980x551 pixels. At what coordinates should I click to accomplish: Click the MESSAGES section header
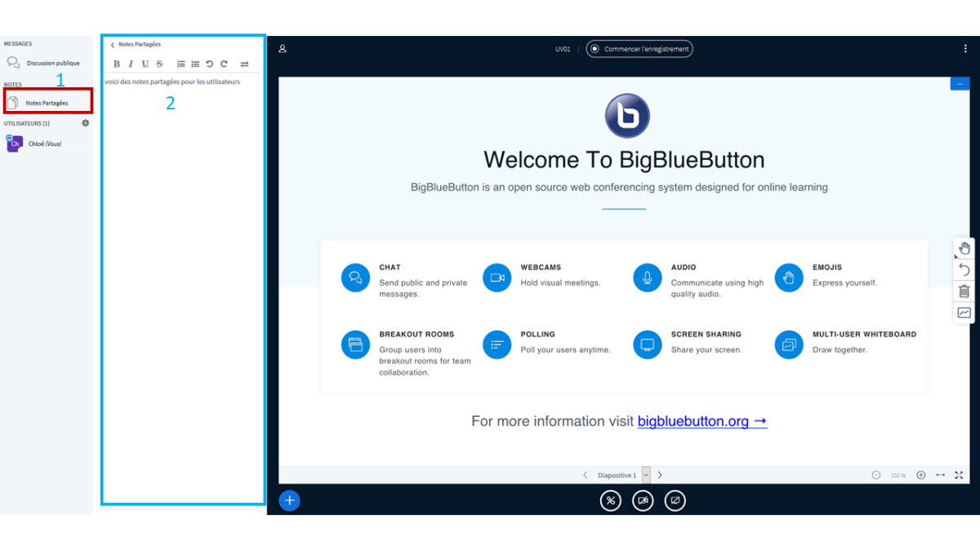[17, 43]
